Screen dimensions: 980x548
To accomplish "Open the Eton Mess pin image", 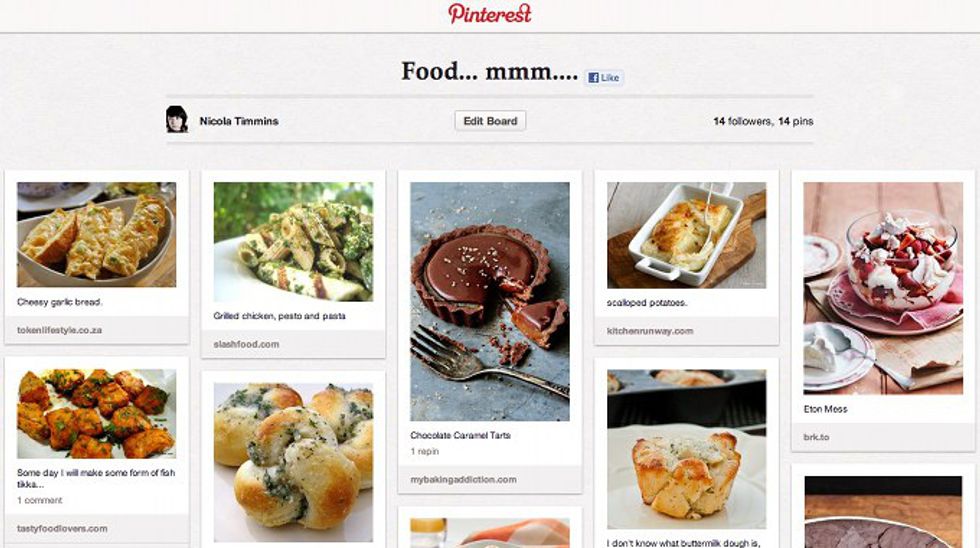I will pyautogui.click(x=882, y=288).
